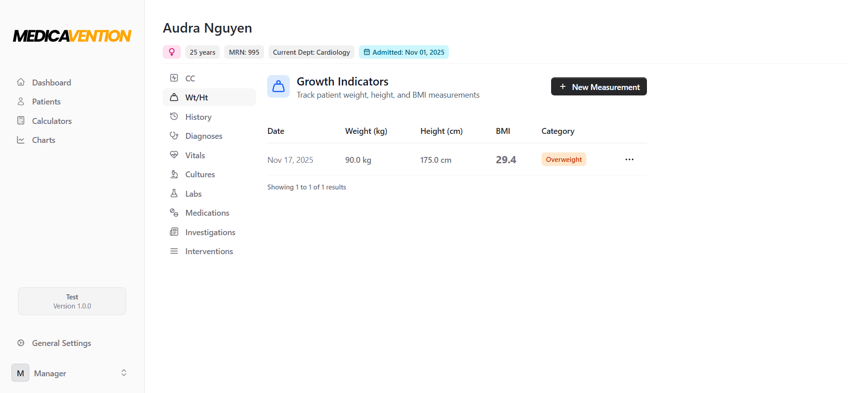Click the General Settings gear icon
Viewport: 868px width, 393px height.
pyautogui.click(x=21, y=343)
